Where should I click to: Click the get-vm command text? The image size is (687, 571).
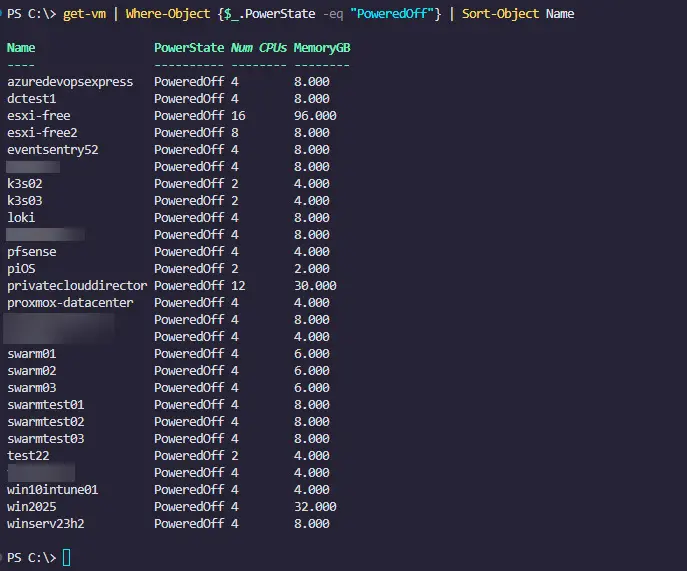tap(87, 14)
